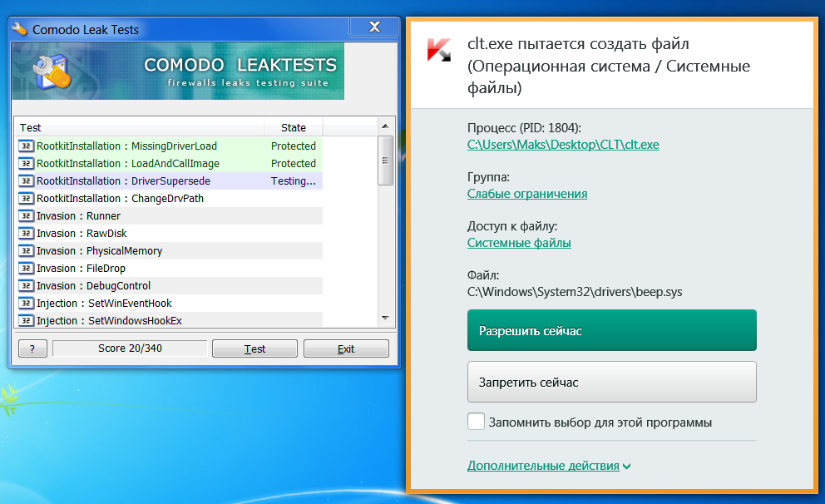825x504 pixels.
Task: Click 'Запретить сейчас' to deny action
Action: 612,382
